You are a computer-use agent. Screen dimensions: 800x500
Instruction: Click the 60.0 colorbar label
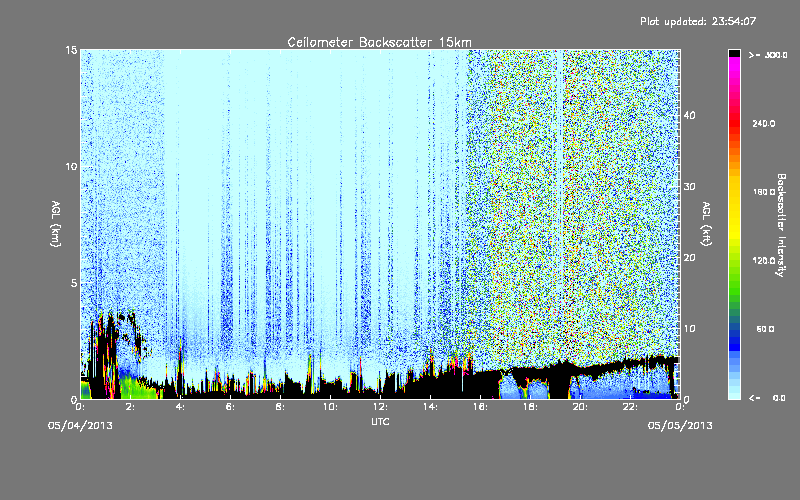click(x=765, y=329)
